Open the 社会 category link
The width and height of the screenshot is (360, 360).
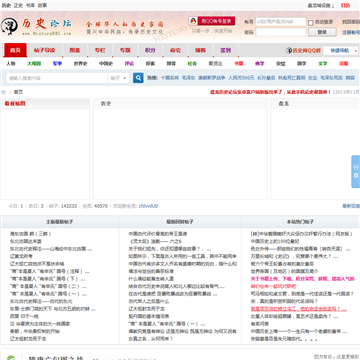pyautogui.click(x=192, y=64)
